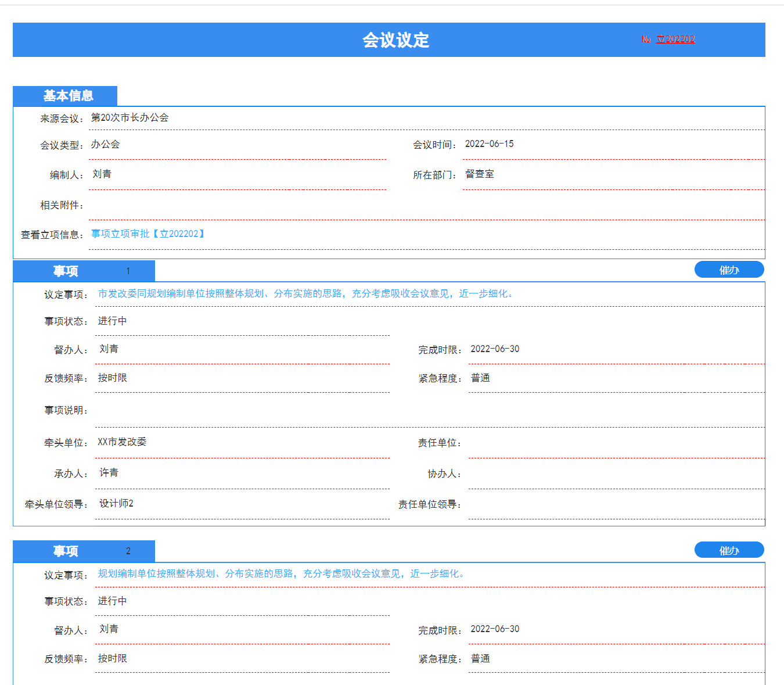Viewport: 784px width, 685px height.
Task: Select the 事项 1 section header
Action: pyautogui.click(x=84, y=271)
